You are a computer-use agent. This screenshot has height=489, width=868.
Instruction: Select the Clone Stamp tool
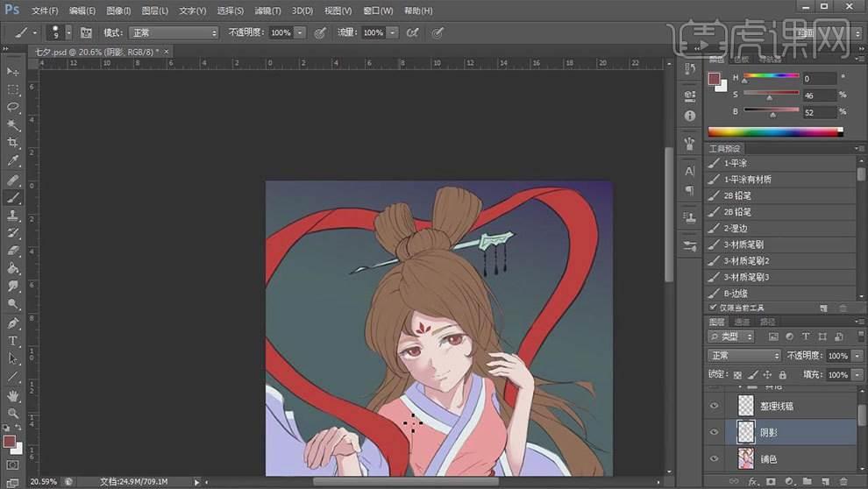coord(13,216)
